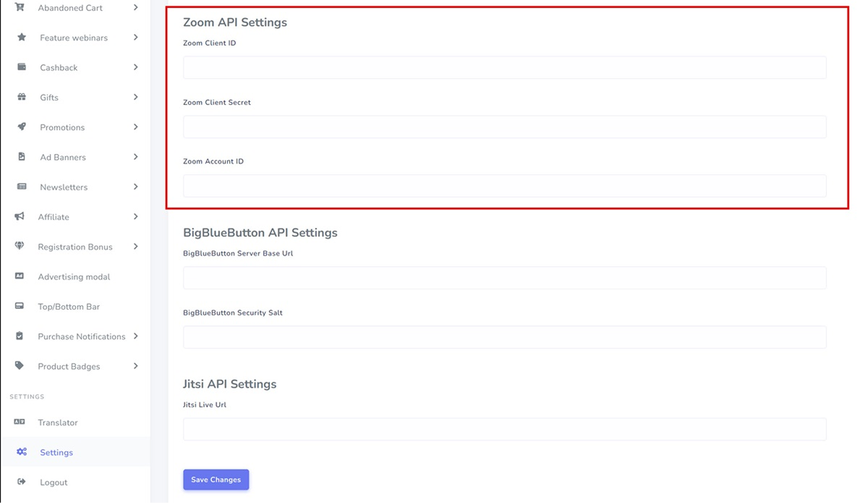Click the Promotions rocket icon
Viewport: 868px width, 503px height.
pyautogui.click(x=22, y=127)
